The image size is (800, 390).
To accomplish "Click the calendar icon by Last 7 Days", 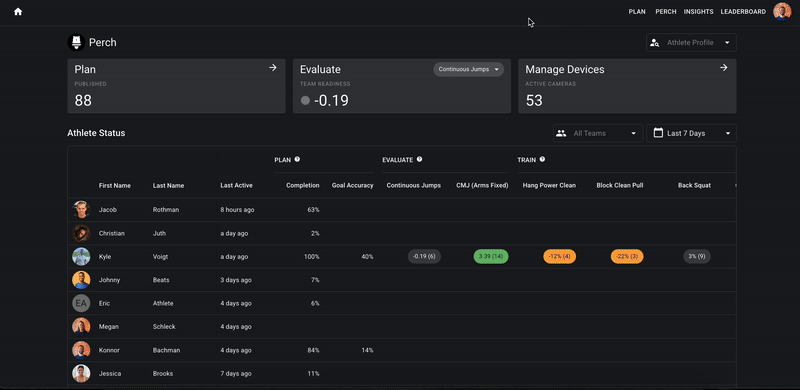I will click(x=658, y=133).
